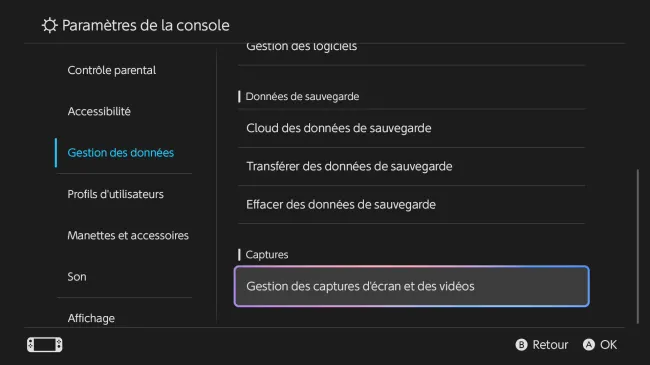Click the Paramètres de la console title

coord(146,26)
